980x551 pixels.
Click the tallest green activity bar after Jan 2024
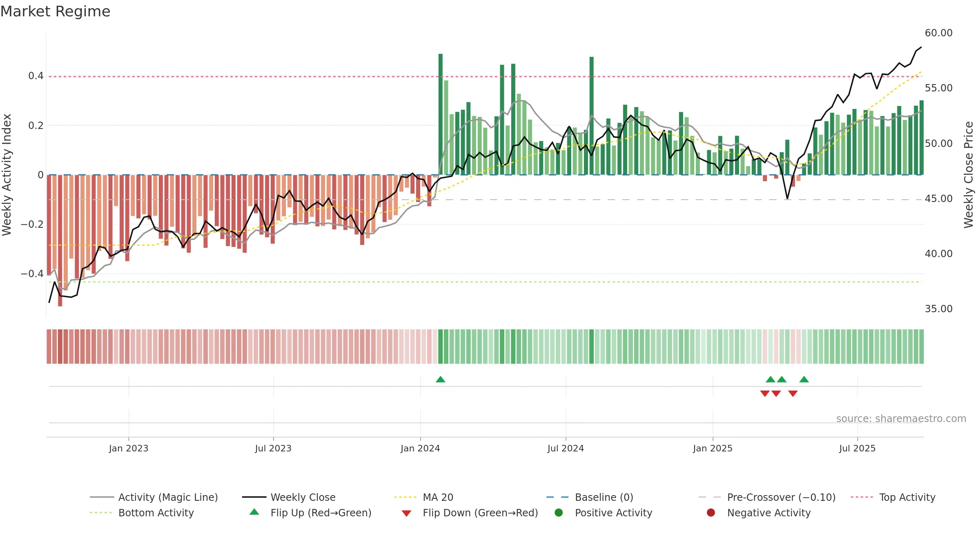pyautogui.click(x=441, y=114)
